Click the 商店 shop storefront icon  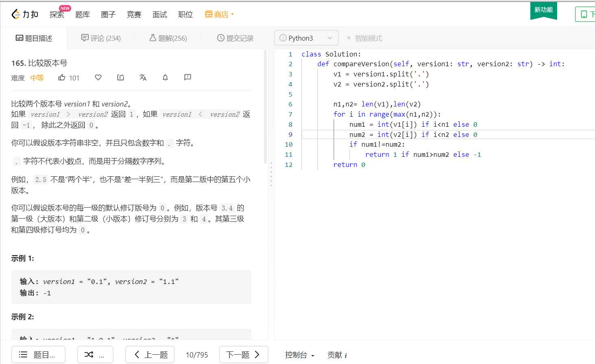(x=209, y=14)
